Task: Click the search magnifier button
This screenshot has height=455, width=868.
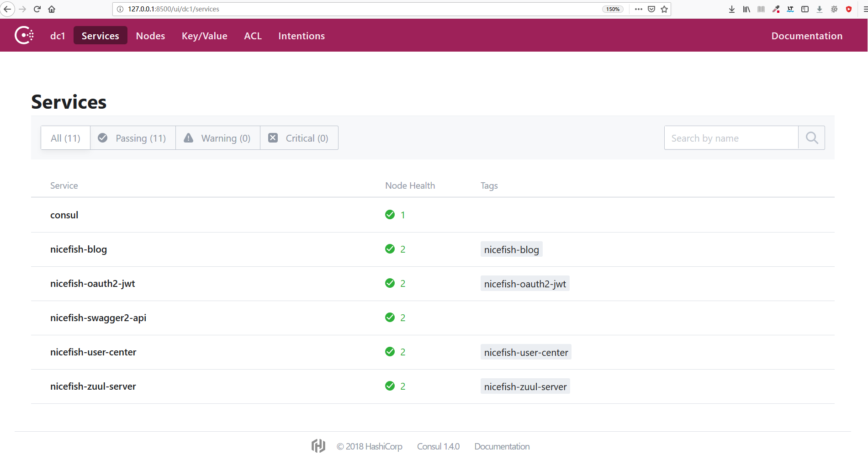Action: 811,138
